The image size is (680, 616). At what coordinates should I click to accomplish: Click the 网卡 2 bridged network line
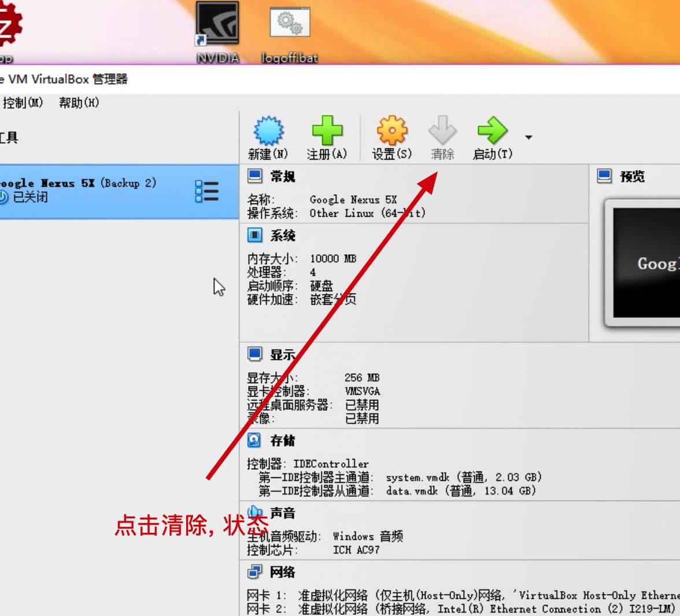pos(461,608)
